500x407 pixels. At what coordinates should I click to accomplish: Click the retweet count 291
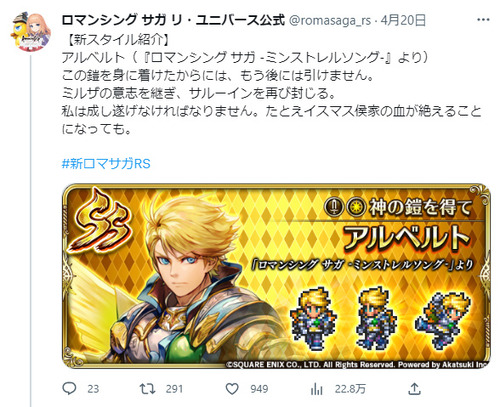(x=174, y=389)
